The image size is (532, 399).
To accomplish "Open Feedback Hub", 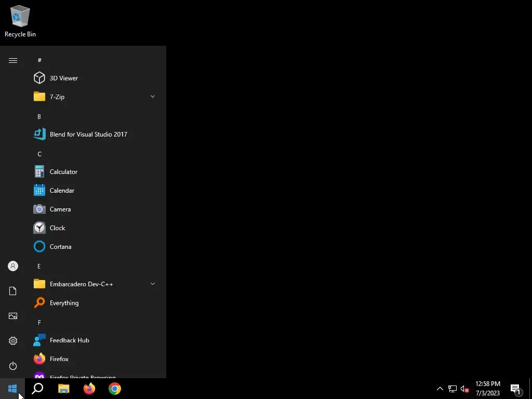I will pyautogui.click(x=95, y=340).
